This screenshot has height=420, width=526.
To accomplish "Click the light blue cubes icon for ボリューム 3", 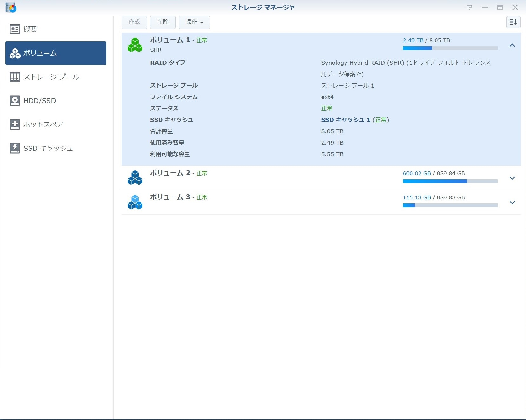I will click(135, 202).
